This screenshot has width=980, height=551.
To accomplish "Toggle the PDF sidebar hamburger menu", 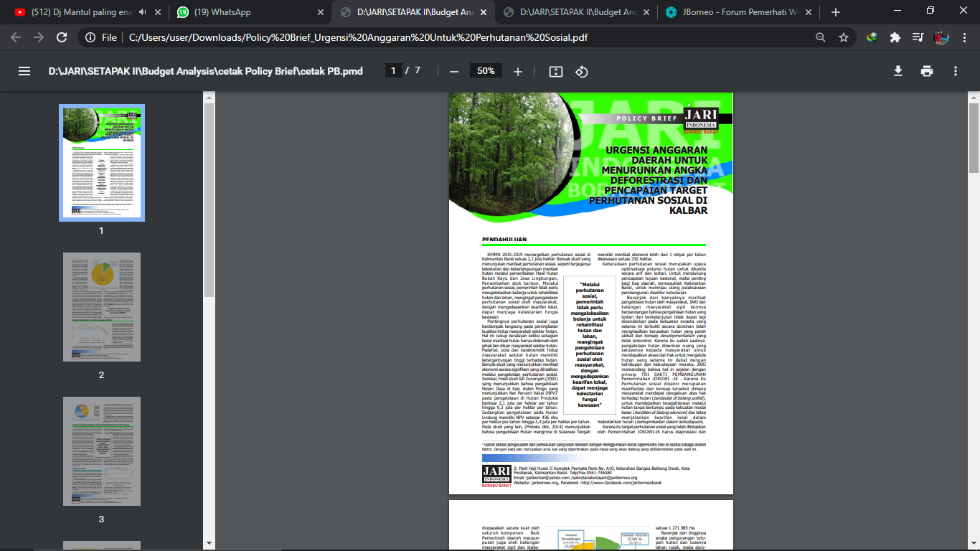I will pos(24,71).
